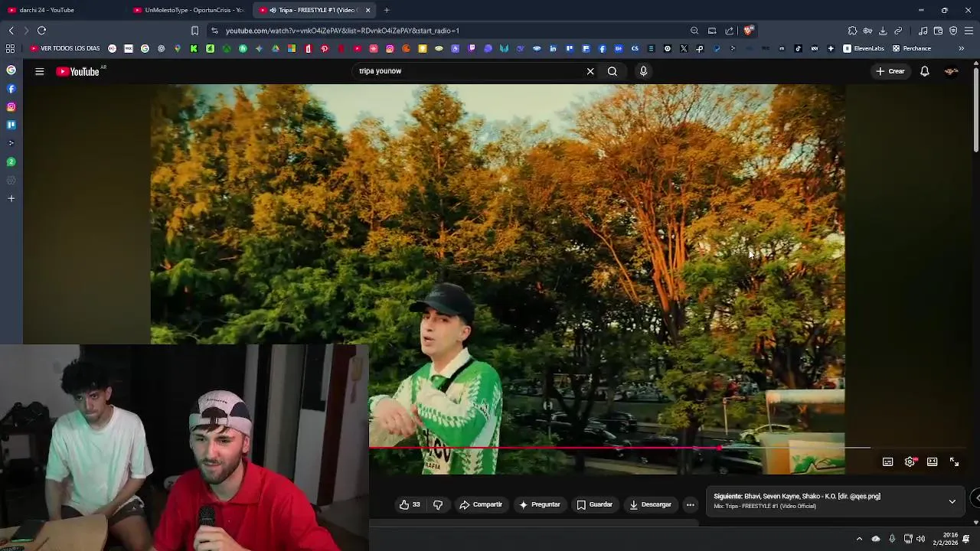Click the red progress bar scrubber handle
The height and width of the screenshot is (551, 980).
click(x=720, y=448)
